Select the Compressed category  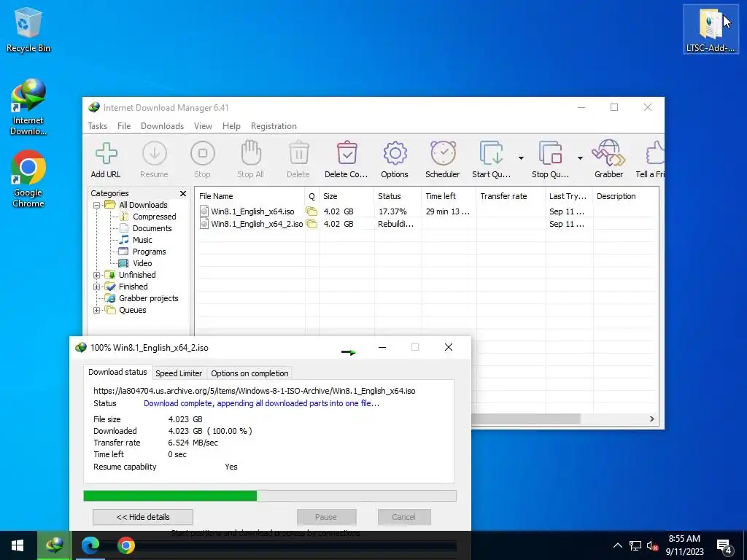[154, 217]
